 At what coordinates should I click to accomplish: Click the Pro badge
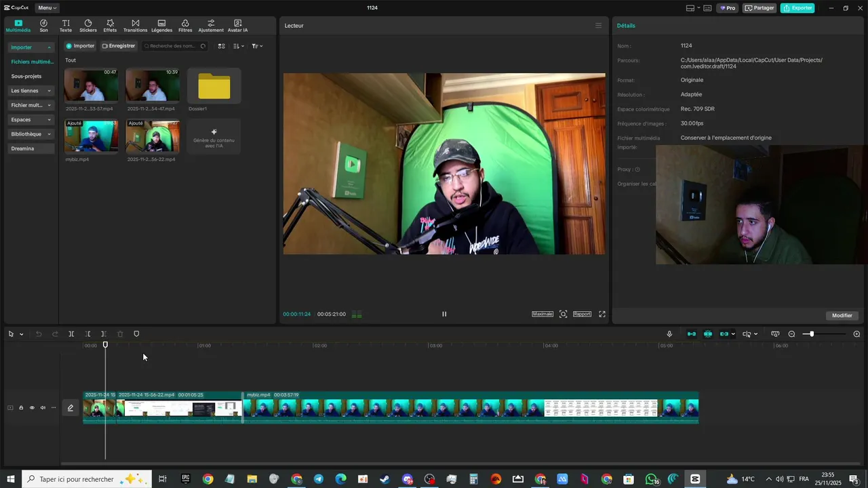[x=728, y=8]
